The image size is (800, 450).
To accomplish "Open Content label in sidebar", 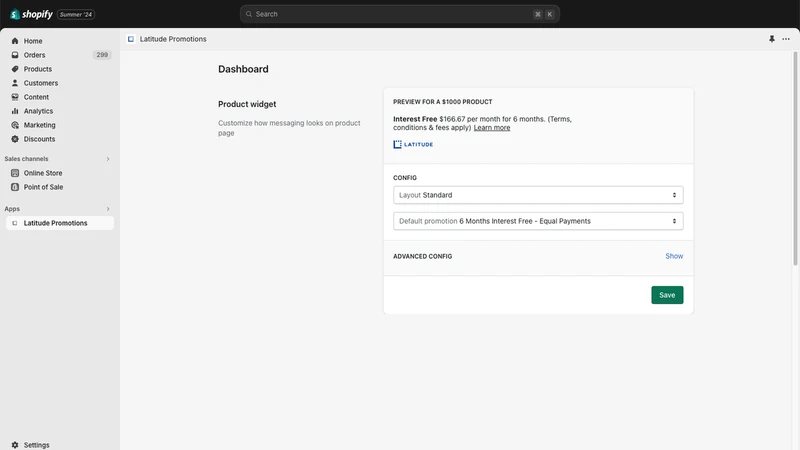I will pos(36,97).
